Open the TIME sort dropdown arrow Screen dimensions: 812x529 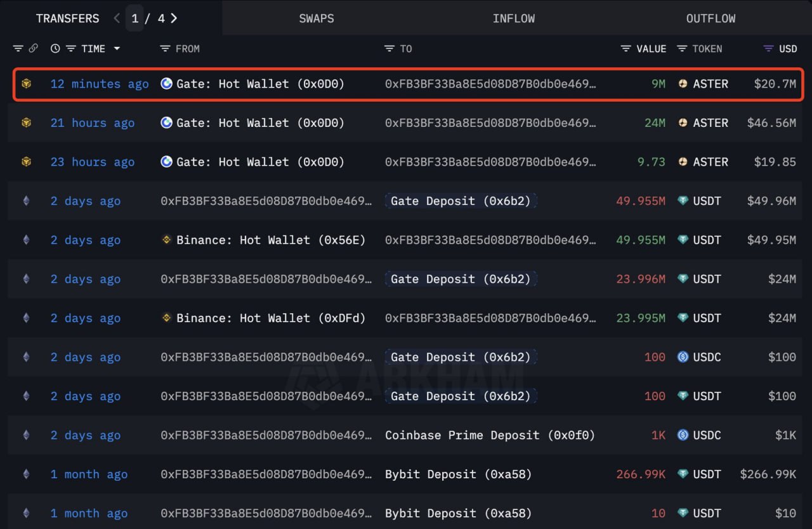(117, 49)
